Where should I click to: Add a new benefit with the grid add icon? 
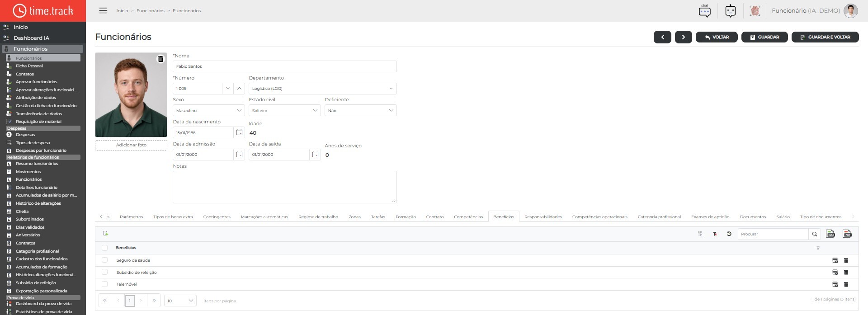point(106,233)
